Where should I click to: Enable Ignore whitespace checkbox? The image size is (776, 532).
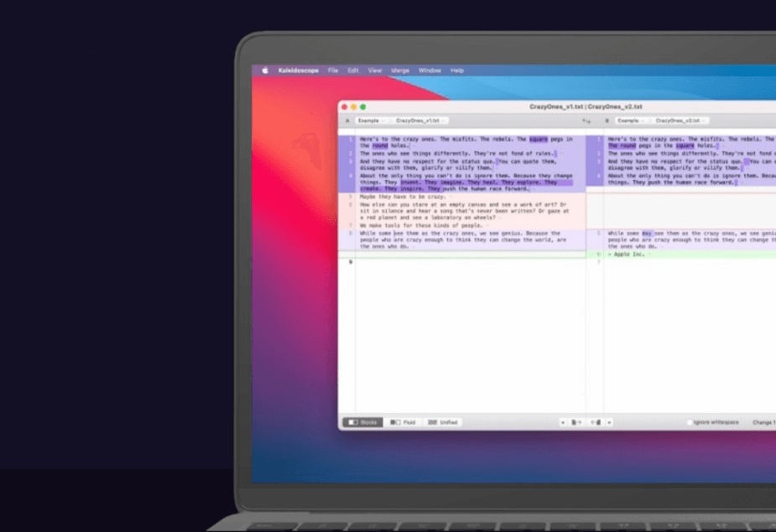tap(690, 422)
